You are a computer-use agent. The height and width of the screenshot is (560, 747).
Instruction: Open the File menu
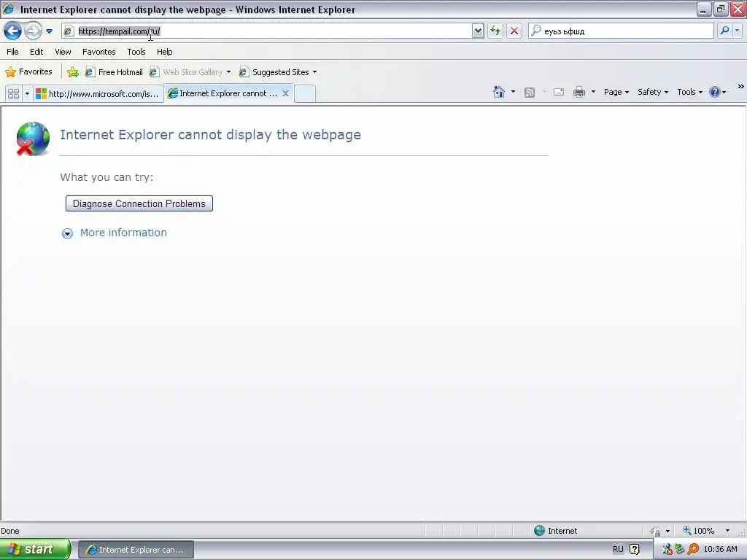tap(13, 52)
